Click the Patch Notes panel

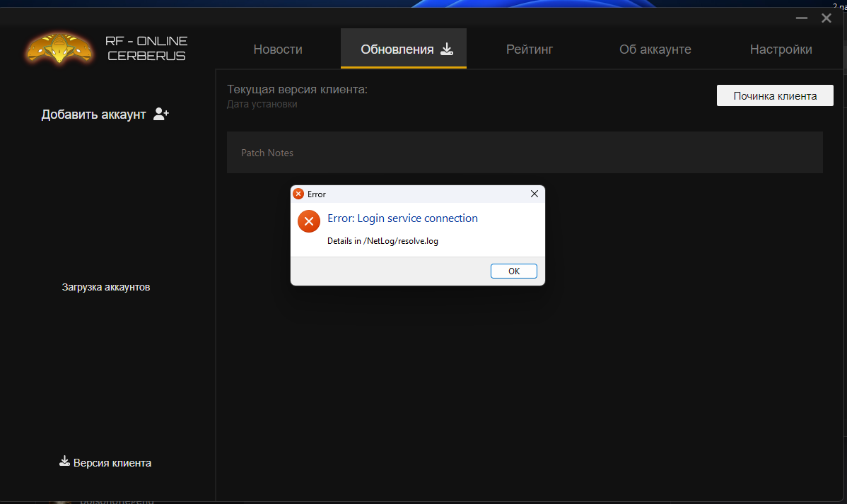525,153
